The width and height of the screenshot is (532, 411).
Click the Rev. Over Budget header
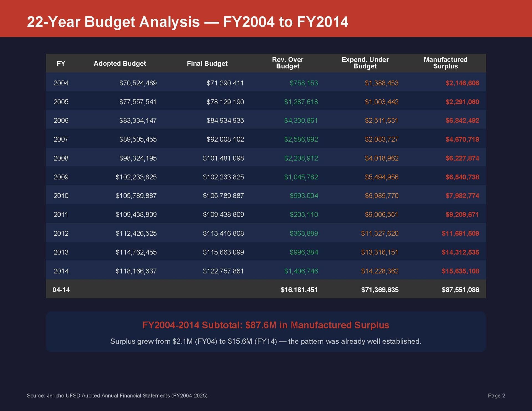(x=288, y=63)
